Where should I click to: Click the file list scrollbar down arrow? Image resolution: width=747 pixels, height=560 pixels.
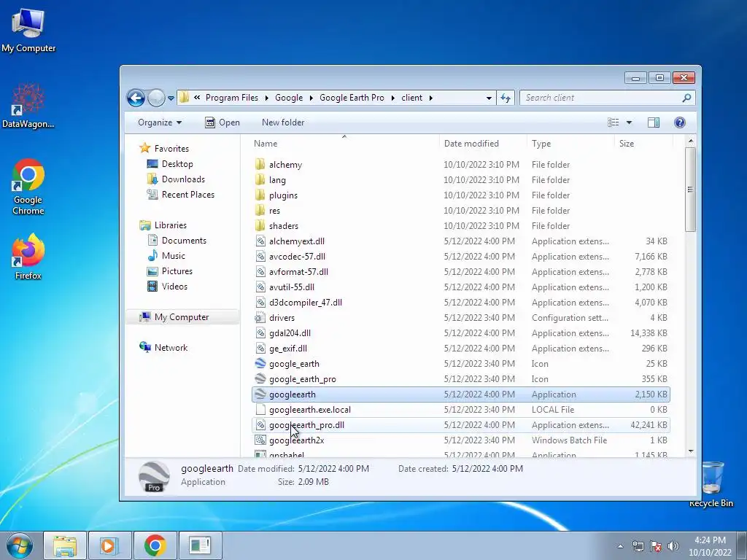[x=691, y=451]
